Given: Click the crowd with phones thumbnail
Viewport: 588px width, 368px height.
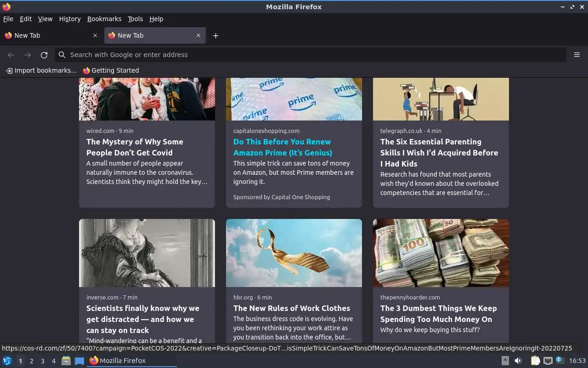Looking at the screenshot, I should (x=147, y=99).
